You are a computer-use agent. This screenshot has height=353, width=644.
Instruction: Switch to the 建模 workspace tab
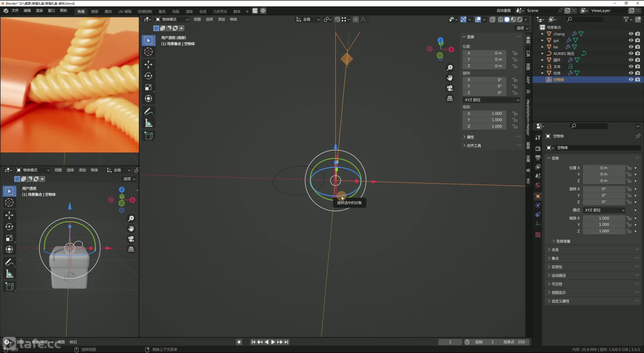(x=95, y=11)
